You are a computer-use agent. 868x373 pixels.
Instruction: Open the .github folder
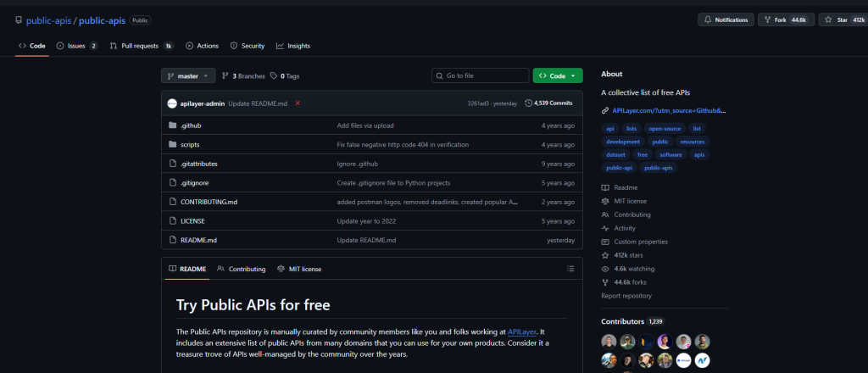[191, 125]
